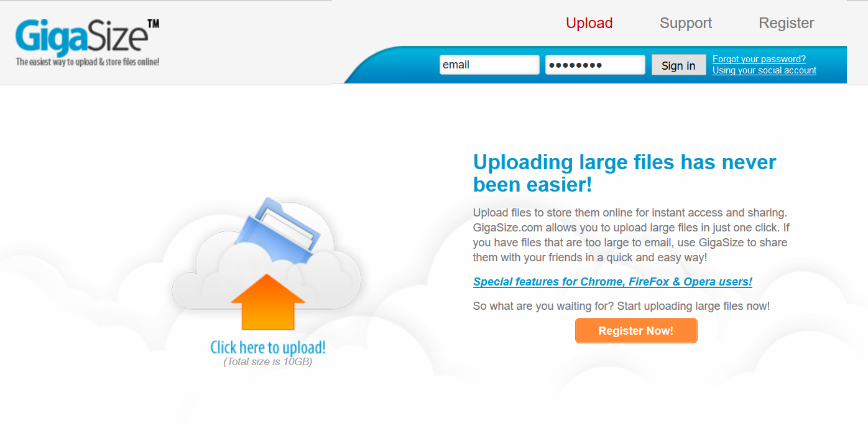Click the TM trademark symbol by logo
Image resolution: width=868 pixels, height=423 pixels.
tap(153, 24)
